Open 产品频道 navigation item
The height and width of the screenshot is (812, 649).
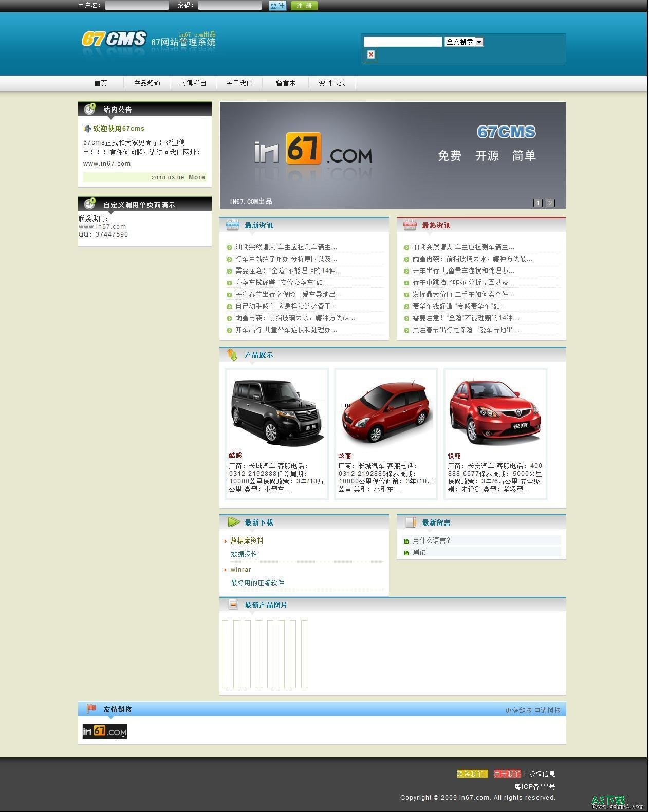coord(147,83)
